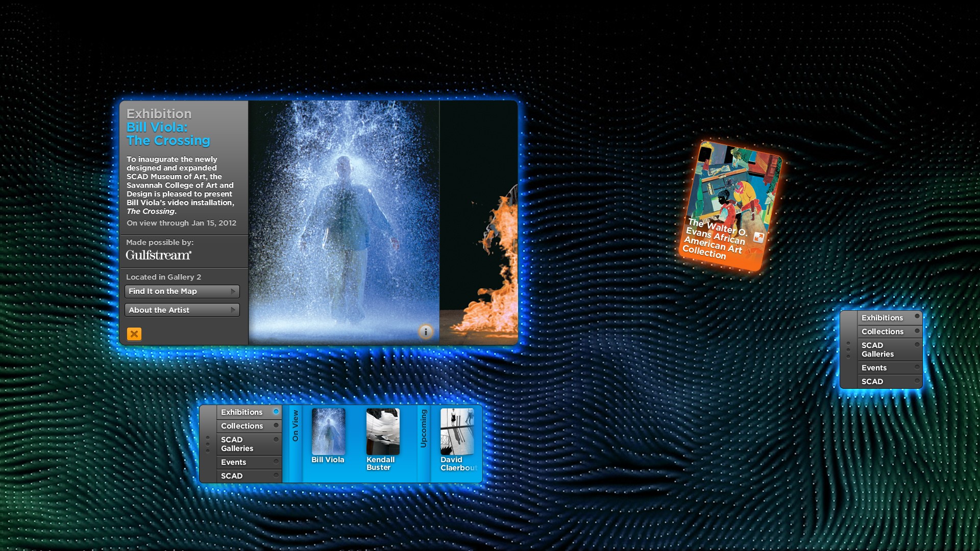Click the flame image beside the artwork
980x551 pixels.
tap(479, 222)
